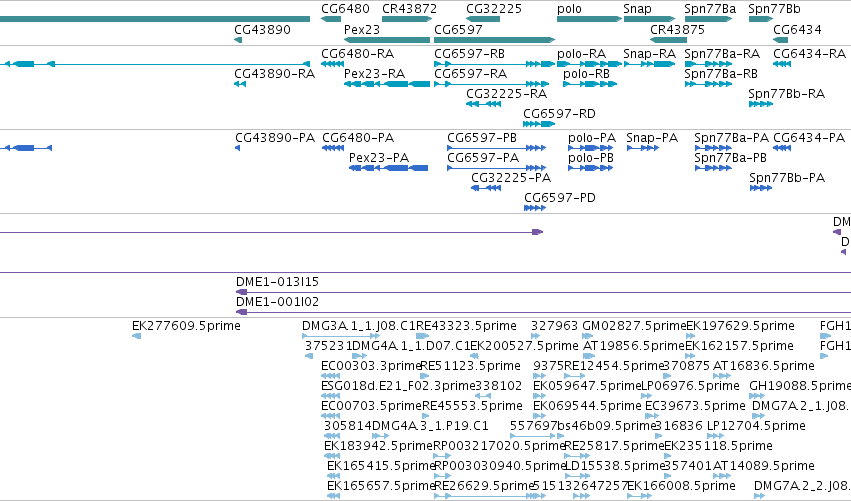This screenshot has width=851, height=501.
Task: Open the Pex23-PA protein
Action: click(x=378, y=158)
